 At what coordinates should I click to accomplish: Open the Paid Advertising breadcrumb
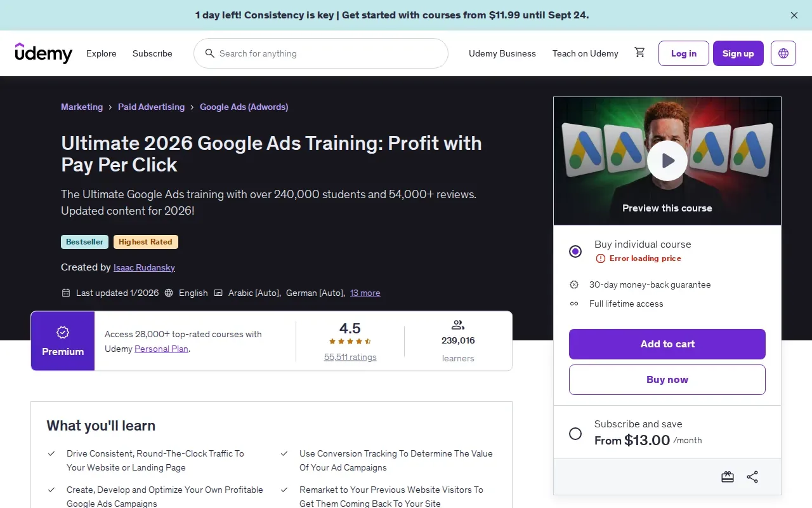click(x=151, y=107)
